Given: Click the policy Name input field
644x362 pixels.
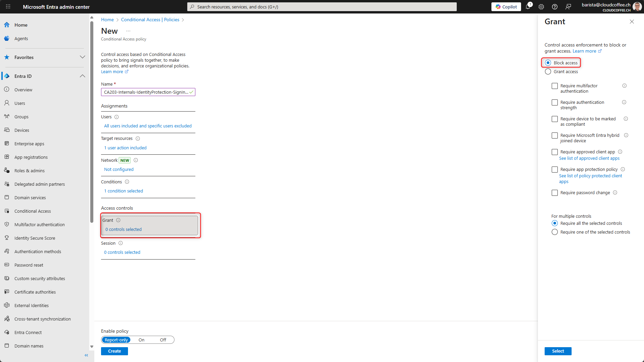Looking at the screenshot, I should [x=148, y=92].
